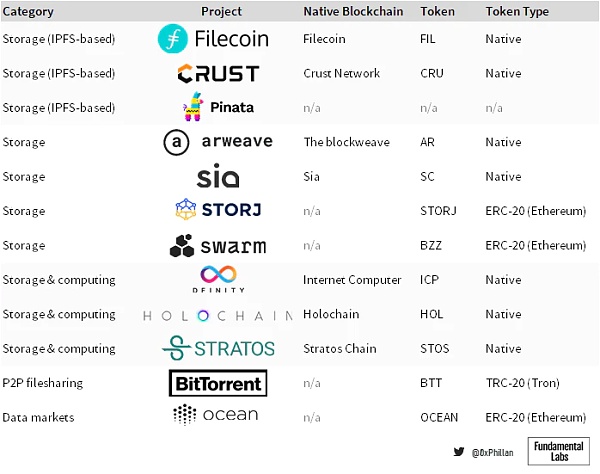Click the Swarm hexagons logo

(181, 246)
